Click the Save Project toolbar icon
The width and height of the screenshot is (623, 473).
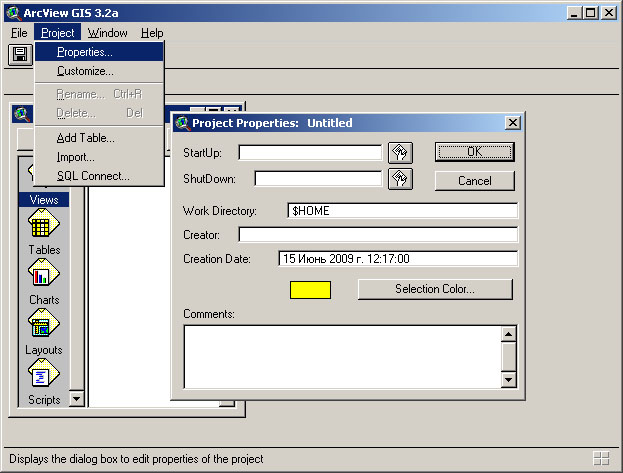tap(20, 54)
